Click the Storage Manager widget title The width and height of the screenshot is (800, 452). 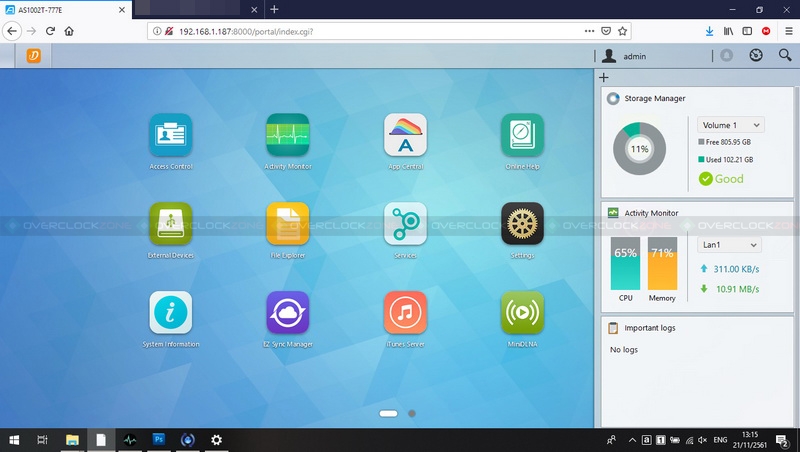click(655, 98)
